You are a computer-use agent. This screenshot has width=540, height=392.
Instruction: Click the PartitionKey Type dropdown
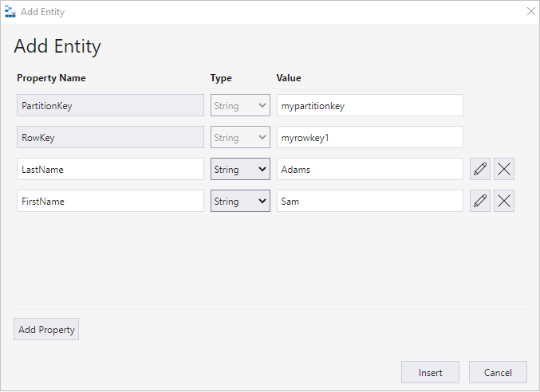[x=240, y=105]
